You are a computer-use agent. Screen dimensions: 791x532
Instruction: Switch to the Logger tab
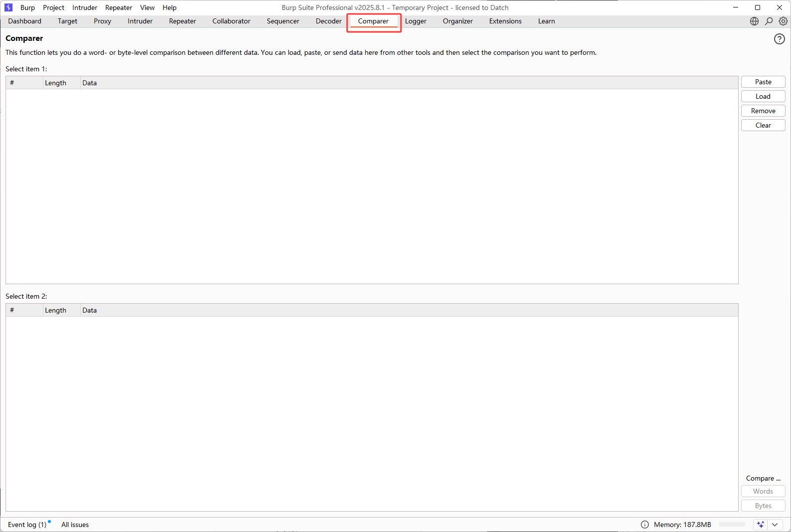tap(415, 21)
